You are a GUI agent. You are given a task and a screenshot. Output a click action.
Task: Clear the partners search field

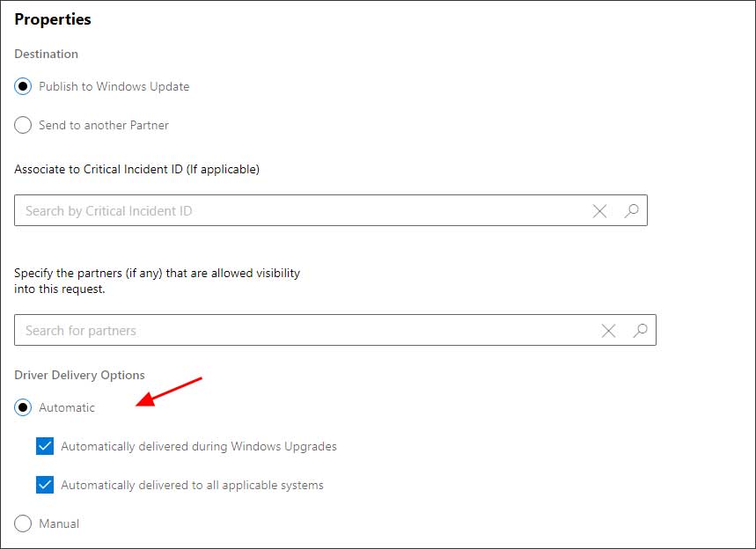pyautogui.click(x=608, y=331)
